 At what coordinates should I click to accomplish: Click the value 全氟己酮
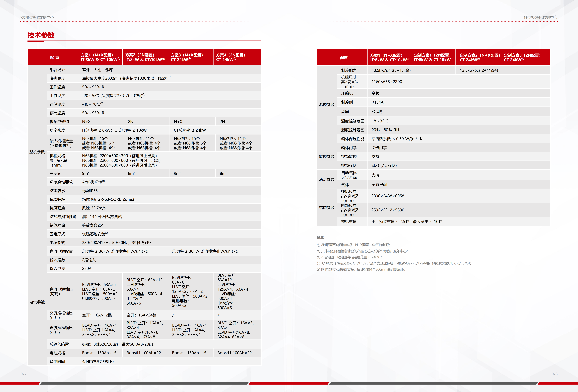[379, 185]
